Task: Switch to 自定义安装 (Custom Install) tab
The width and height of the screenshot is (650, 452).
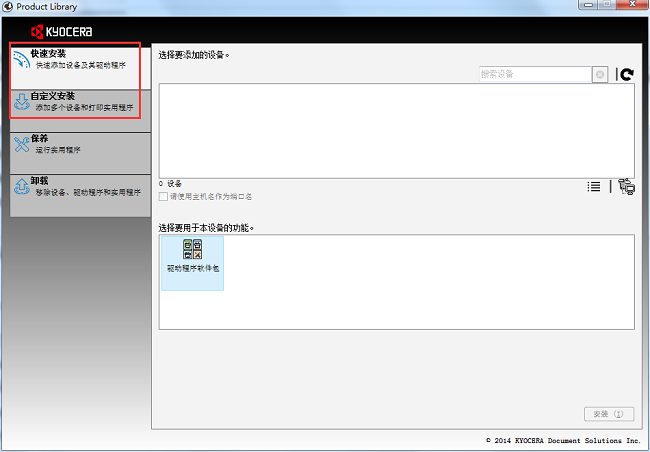Action: click(80, 111)
